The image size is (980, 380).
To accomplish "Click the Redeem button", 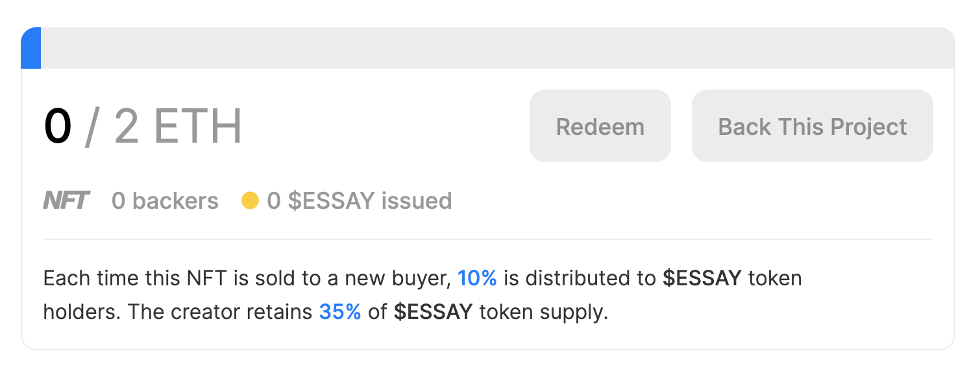I will click(x=600, y=126).
